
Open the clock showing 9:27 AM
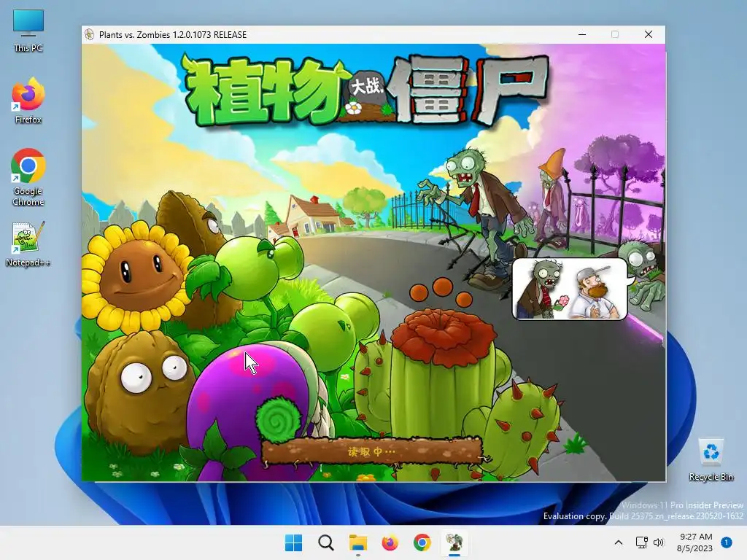click(695, 542)
